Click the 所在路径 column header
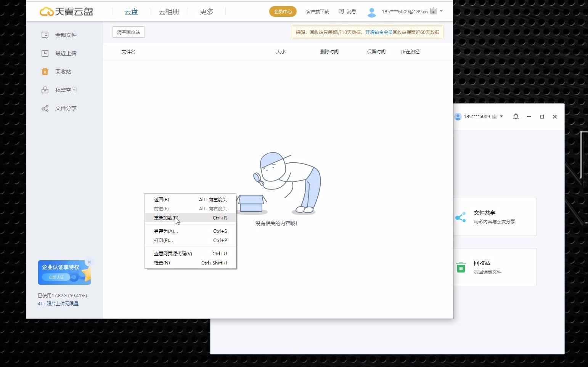This screenshot has width=588, height=367. (x=410, y=52)
